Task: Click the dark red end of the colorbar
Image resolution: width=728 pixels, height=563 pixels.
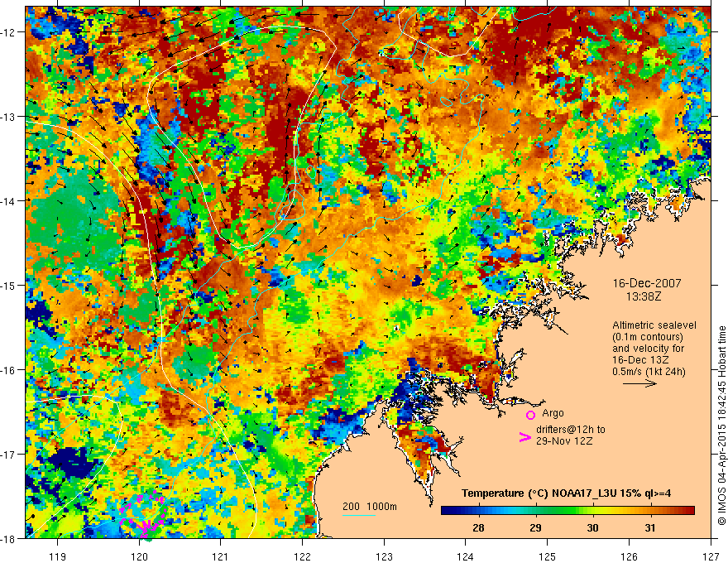Action: (x=689, y=511)
